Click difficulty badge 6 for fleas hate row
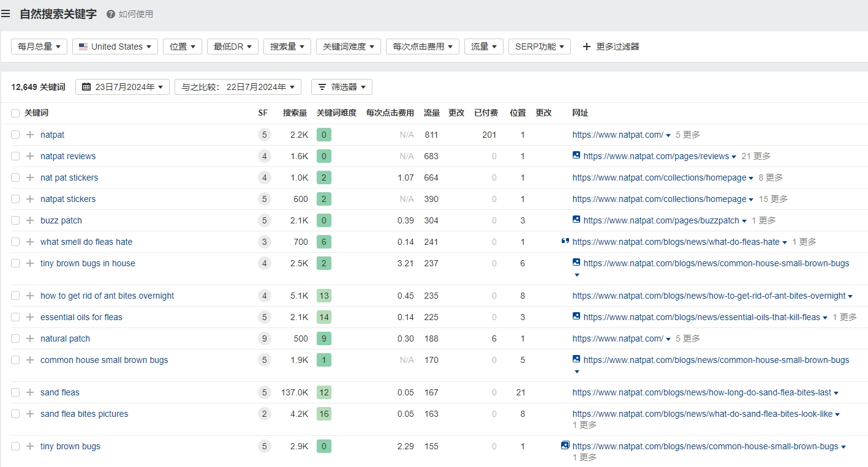Screen dimensions: 868x467 (324, 242)
